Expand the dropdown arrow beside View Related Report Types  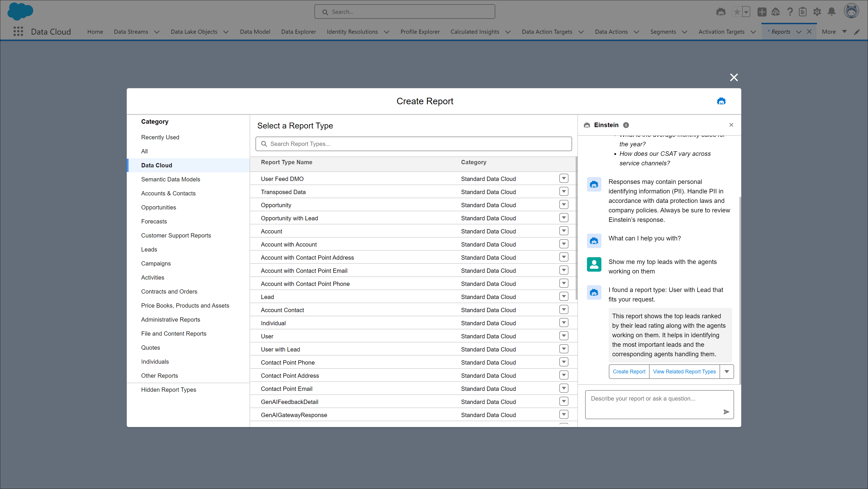coord(727,371)
